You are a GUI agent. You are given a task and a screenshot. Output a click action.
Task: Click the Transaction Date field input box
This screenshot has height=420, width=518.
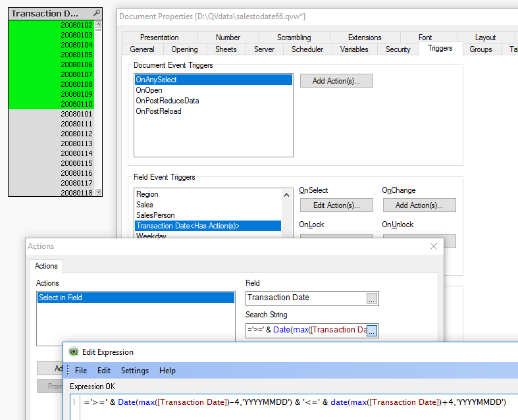305,298
